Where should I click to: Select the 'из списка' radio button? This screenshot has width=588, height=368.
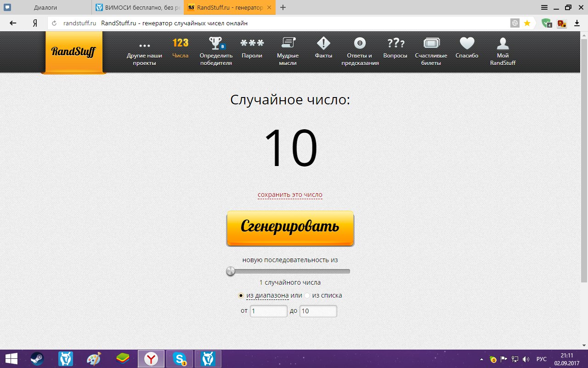point(307,295)
